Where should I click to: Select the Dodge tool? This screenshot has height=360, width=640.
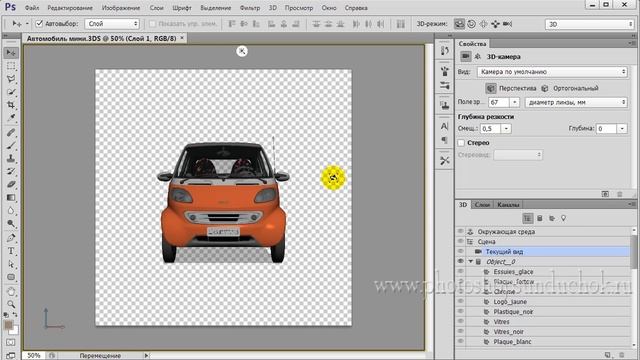11,224
